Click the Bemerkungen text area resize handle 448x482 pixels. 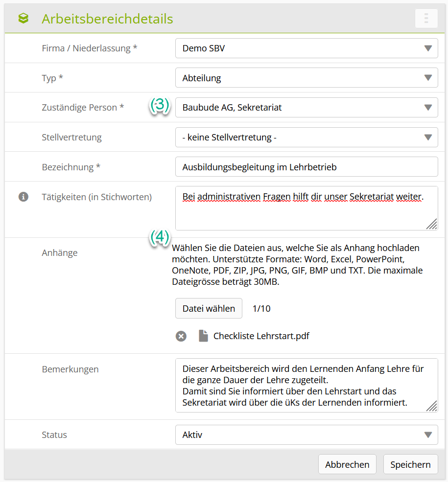pos(431,406)
